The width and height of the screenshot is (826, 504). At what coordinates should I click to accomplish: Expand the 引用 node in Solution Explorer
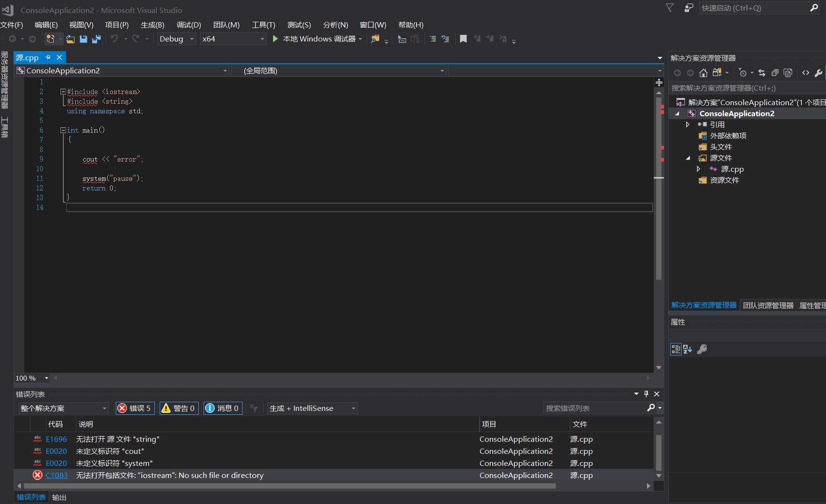688,124
